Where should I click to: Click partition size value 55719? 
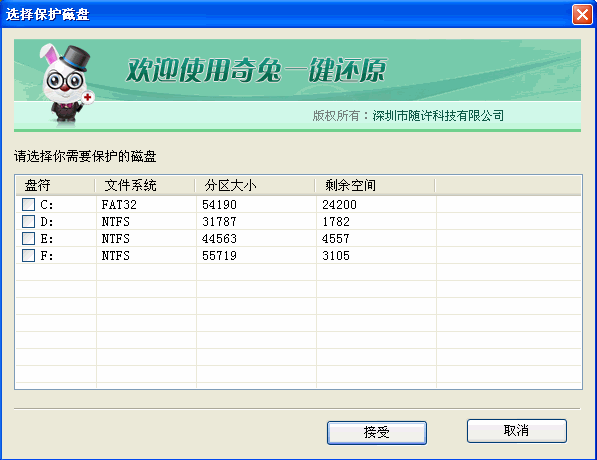(x=219, y=256)
